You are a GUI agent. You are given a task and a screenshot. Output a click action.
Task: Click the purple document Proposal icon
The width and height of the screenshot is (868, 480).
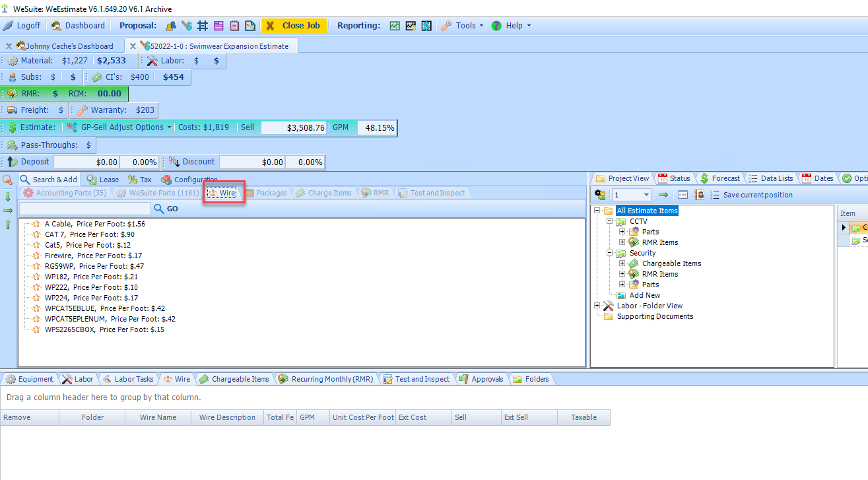218,26
